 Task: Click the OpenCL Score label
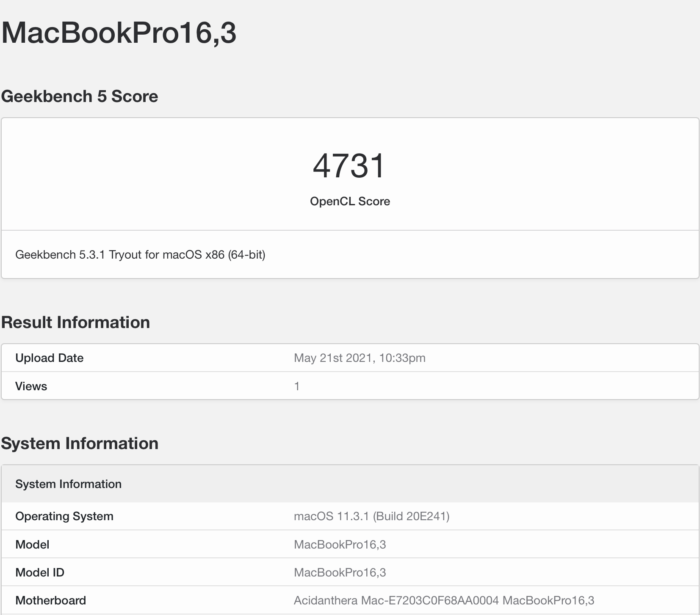tap(350, 201)
